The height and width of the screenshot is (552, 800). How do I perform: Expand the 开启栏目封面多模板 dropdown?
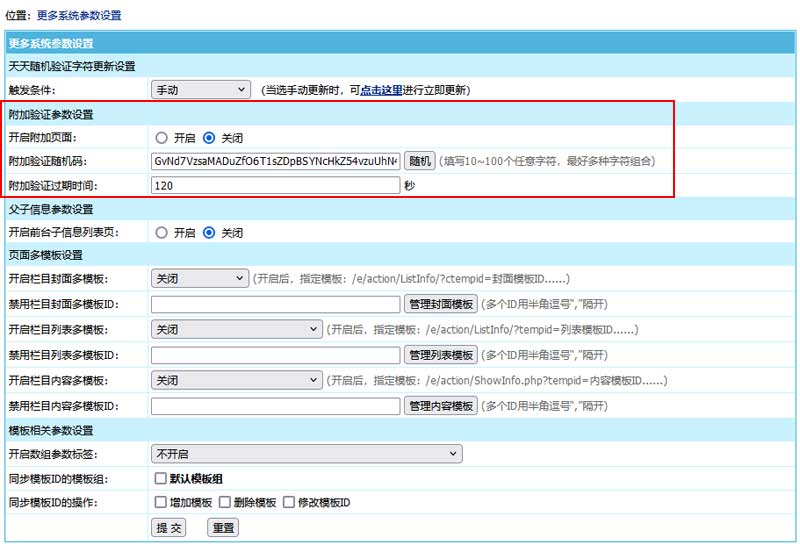click(200, 279)
